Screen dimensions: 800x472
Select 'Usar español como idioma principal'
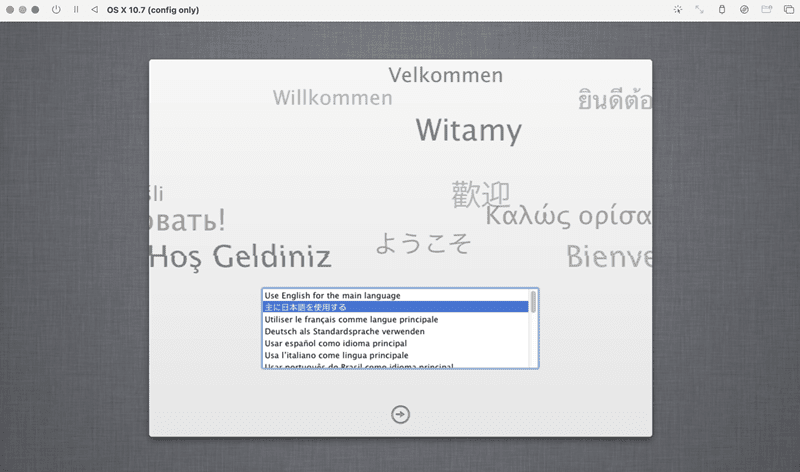[x=395, y=343]
